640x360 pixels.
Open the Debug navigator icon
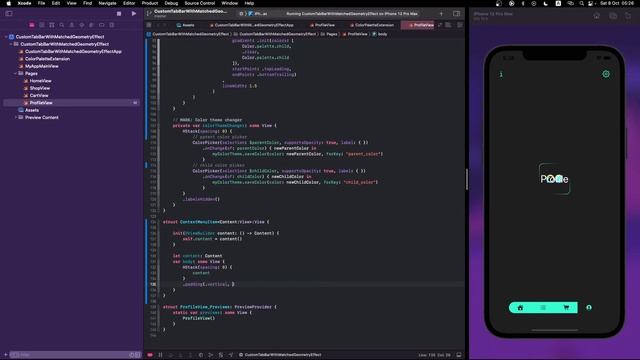(x=91, y=25)
